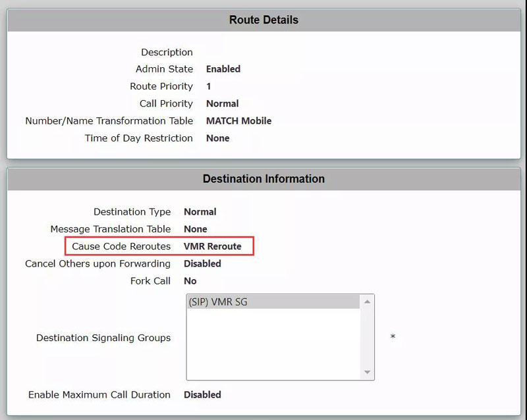Screen dimensions: 527x420
Task: Click the Route Details section header
Action: point(263,20)
